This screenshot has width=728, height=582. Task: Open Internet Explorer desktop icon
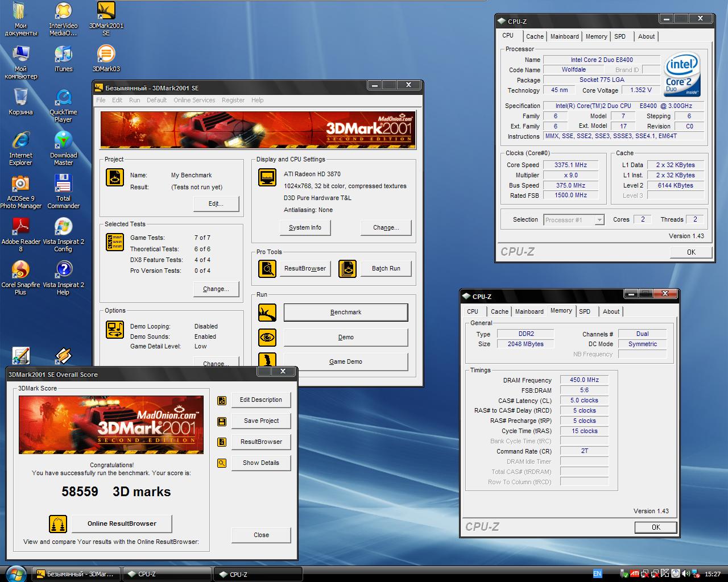pyautogui.click(x=20, y=149)
